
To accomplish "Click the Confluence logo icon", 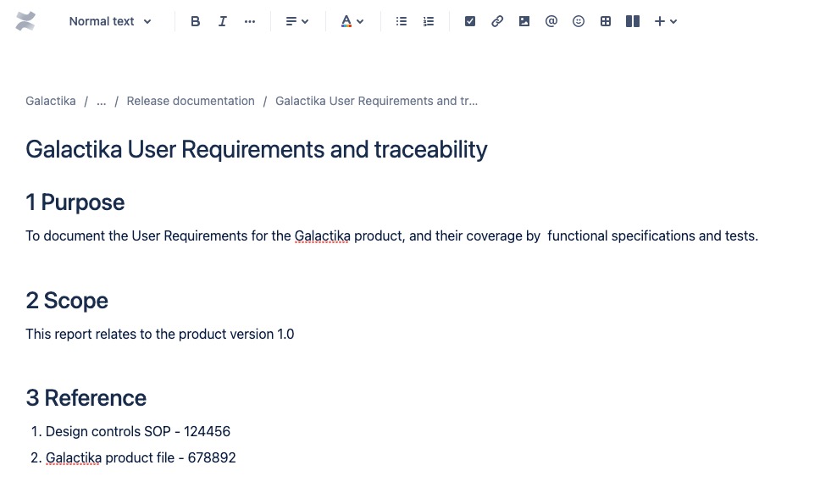I will click(25, 21).
